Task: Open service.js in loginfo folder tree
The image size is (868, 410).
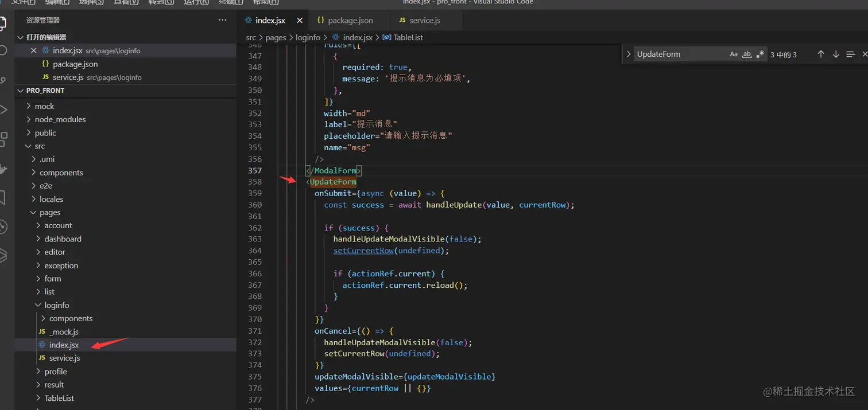Action: (x=64, y=358)
